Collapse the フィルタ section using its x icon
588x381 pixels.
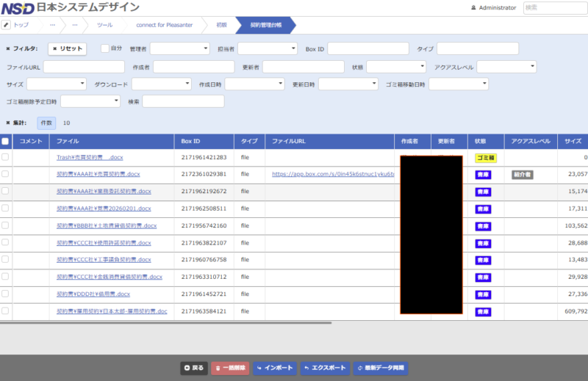pyautogui.click(x=8, y=49)
